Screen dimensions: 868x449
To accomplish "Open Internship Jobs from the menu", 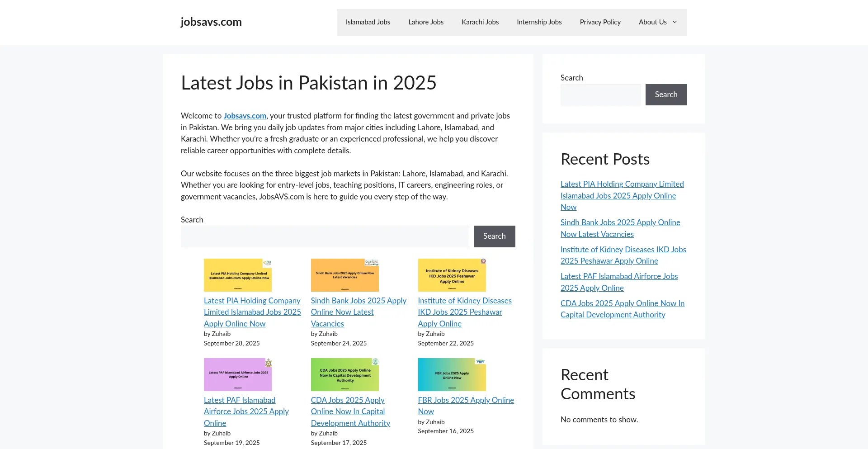I will (x=539, y=22).
